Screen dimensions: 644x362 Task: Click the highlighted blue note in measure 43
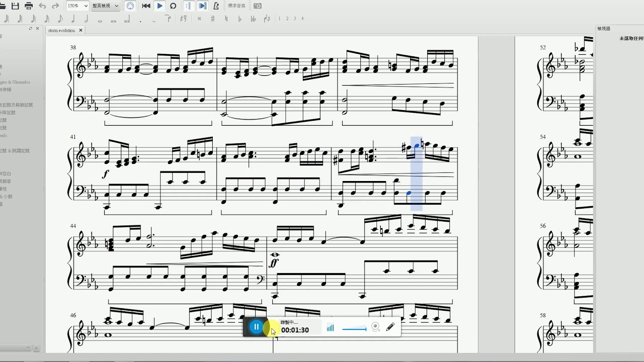pos(417,145)
